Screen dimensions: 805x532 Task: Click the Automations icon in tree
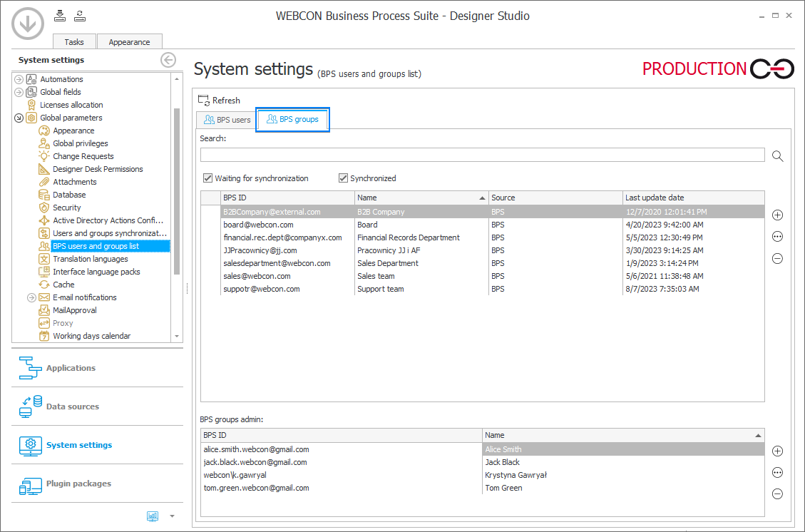tap(31, 79)
